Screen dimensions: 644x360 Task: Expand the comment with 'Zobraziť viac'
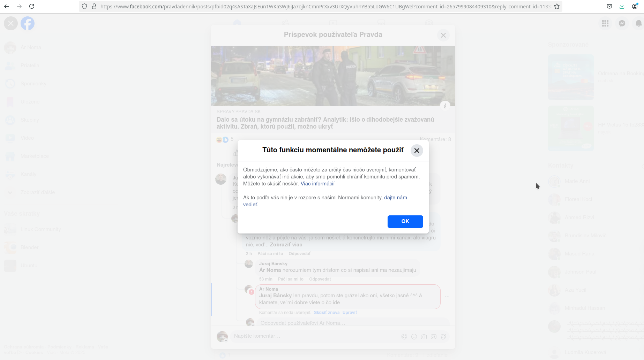tap(286, 245)
